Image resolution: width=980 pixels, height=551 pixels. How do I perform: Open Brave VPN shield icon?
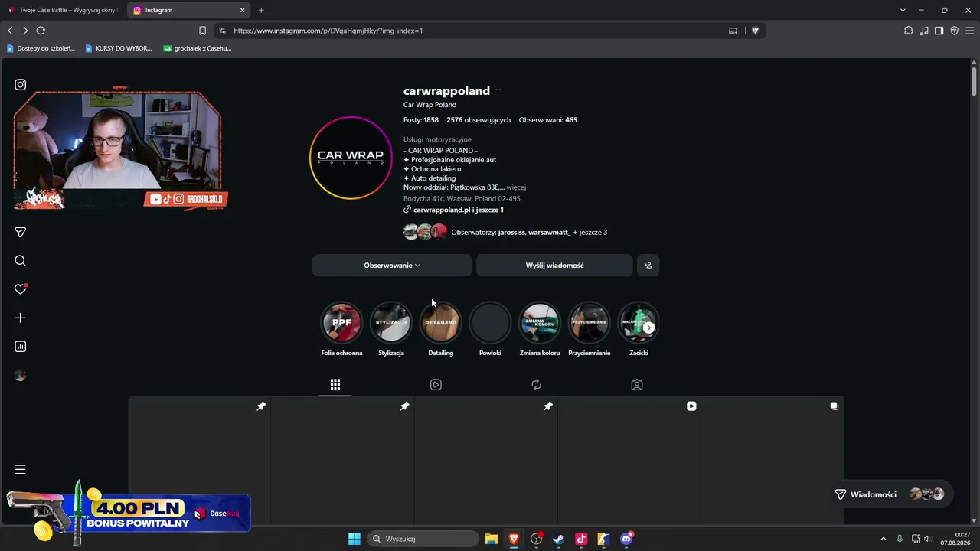[x=955, y=31]
